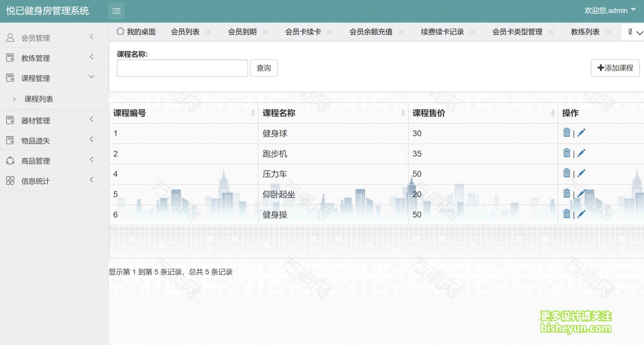Click inside the 课程名称 input field
This screenshot has width=644, height=345.
(x=181, y=68)
